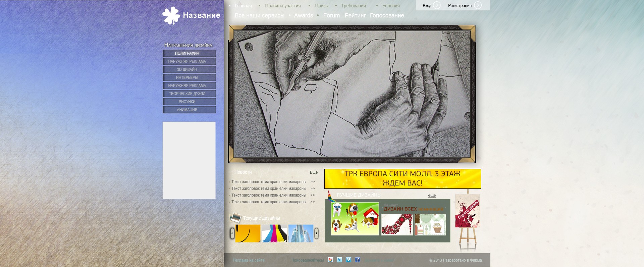Open the Голосование page

[387, 15]
